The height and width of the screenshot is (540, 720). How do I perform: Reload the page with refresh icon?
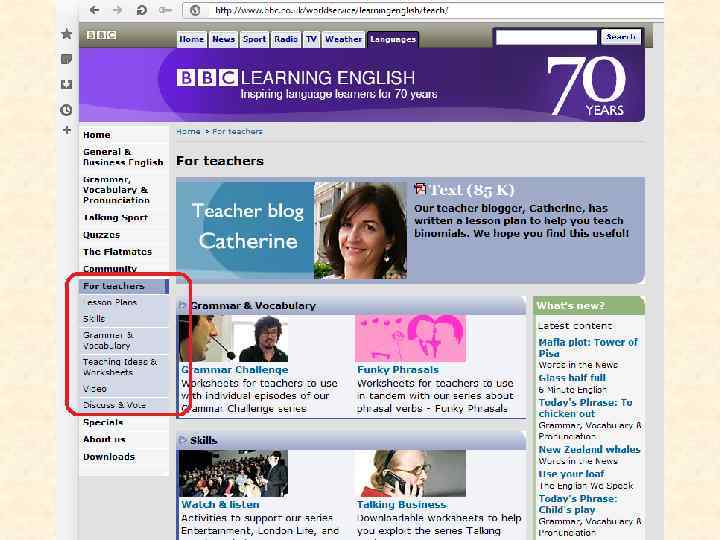pos(141,10)
